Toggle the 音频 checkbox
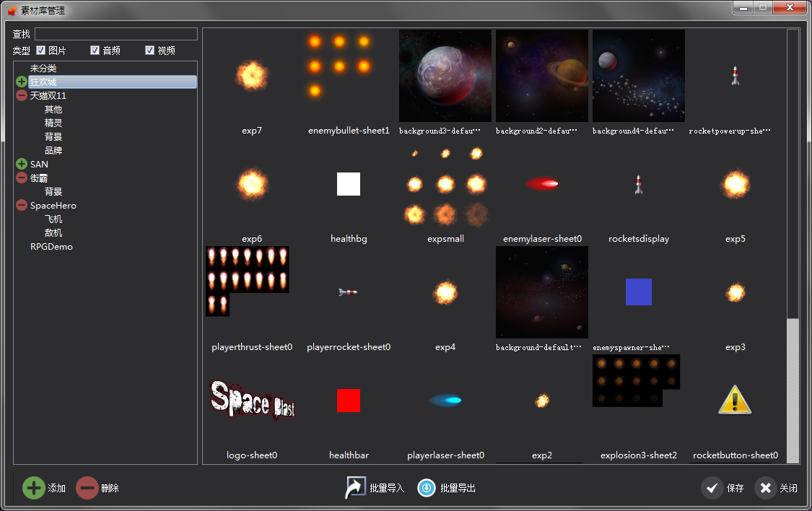 (x=95, y=50)
